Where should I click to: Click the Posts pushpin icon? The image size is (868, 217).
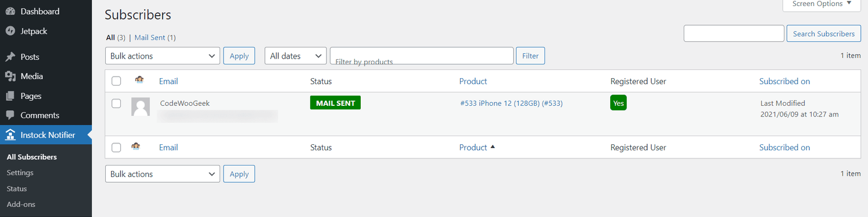(x=10, y=56)
